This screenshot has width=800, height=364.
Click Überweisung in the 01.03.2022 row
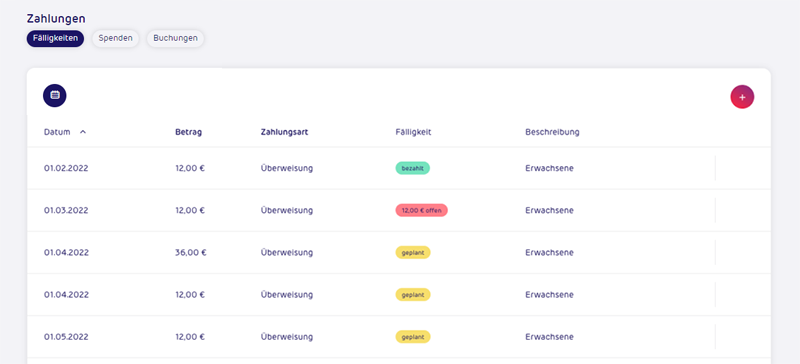[x=287, y=210]
